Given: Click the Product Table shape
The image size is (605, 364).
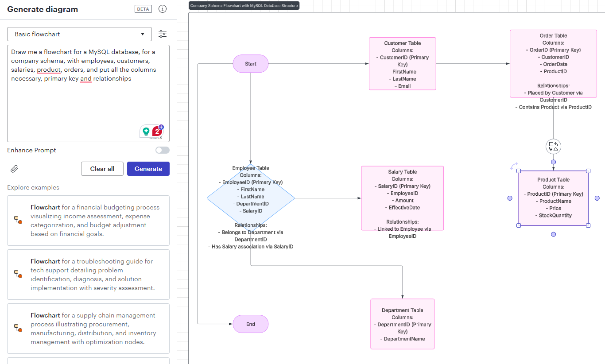Looking at the screenshot, I should point(553,198).
